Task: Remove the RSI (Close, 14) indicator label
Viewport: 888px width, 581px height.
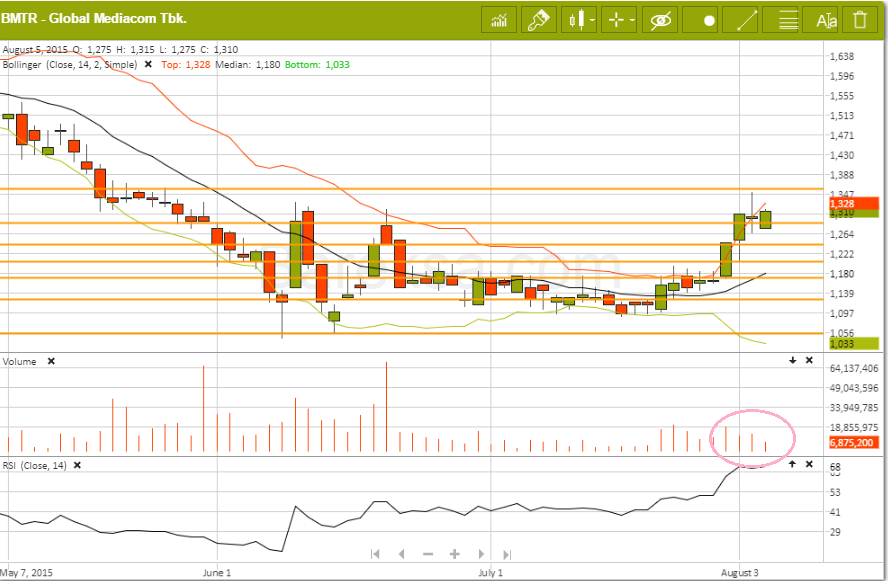Action: (x=78, y=465)
